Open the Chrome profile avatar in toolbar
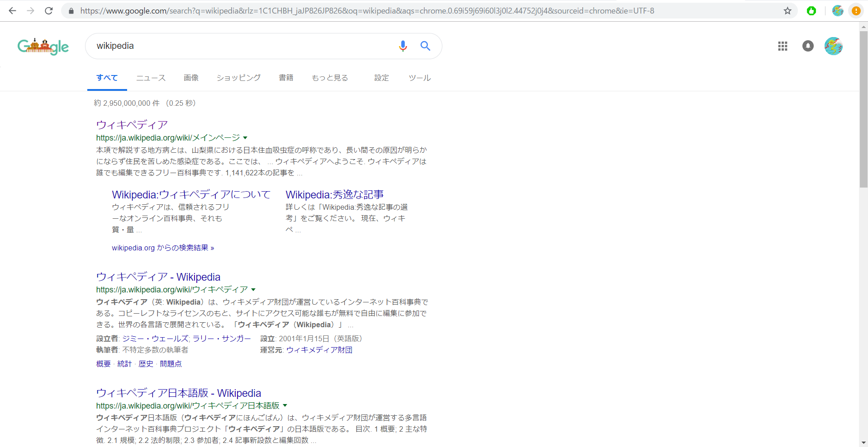The height and width of the screenshot is (447, 868). click(x=838, y=11)
